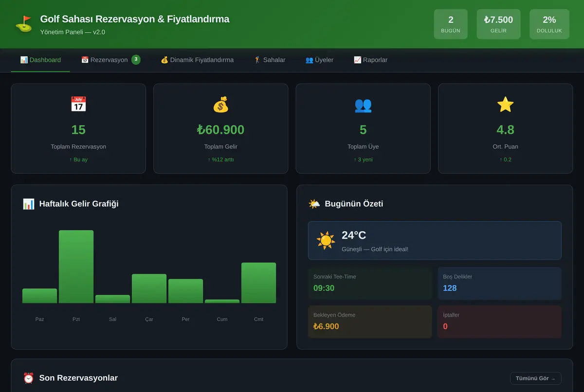Click the Tümünü Gör button
The image size is (584, 392).
[535, 378]
